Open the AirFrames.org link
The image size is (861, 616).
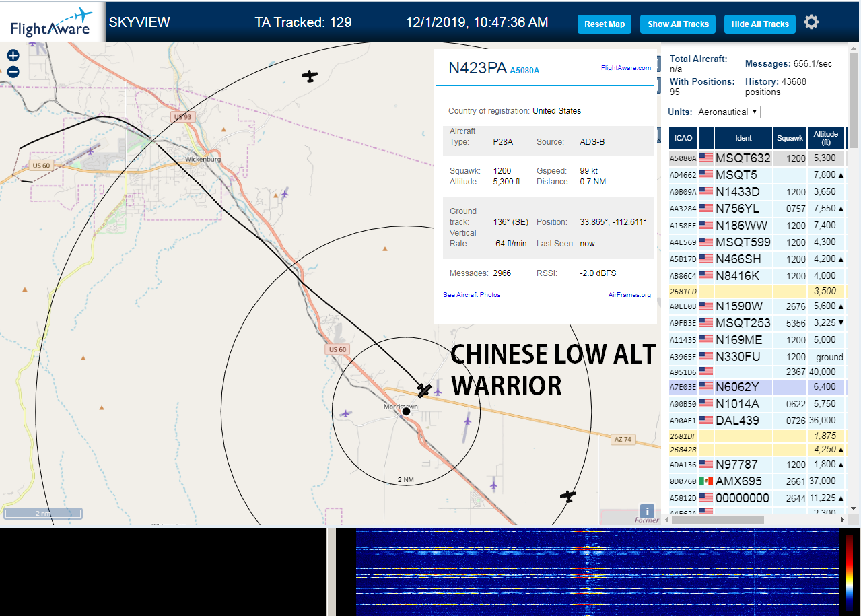629,295
